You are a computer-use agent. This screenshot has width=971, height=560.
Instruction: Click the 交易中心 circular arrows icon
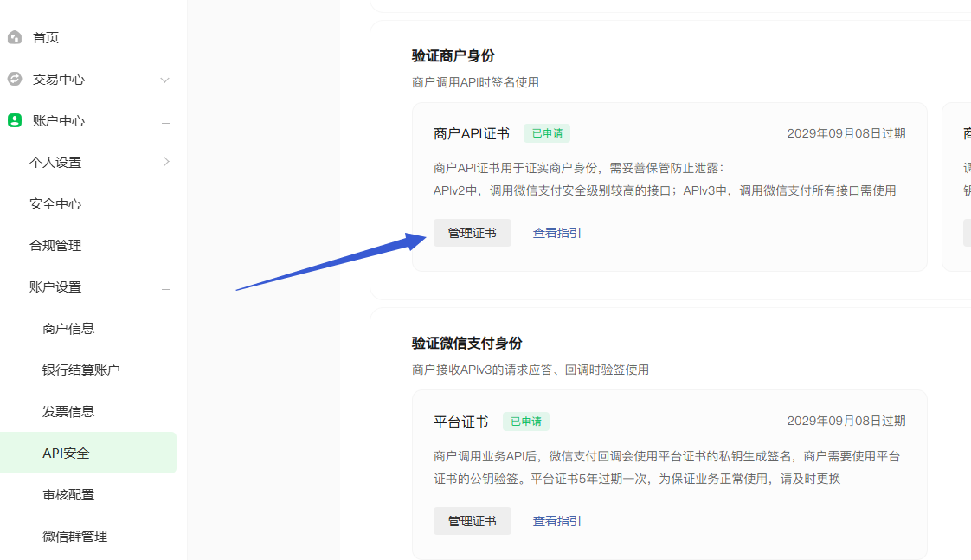15,80
